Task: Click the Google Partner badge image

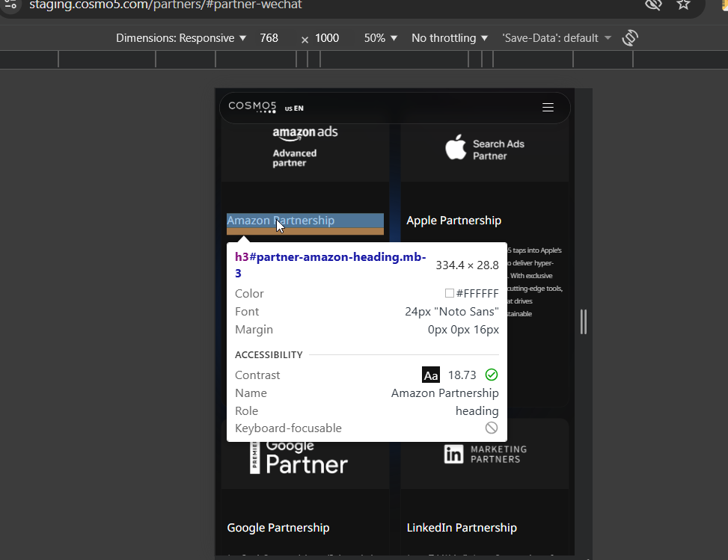Action: pyautogui.click(x=299, y=457)
